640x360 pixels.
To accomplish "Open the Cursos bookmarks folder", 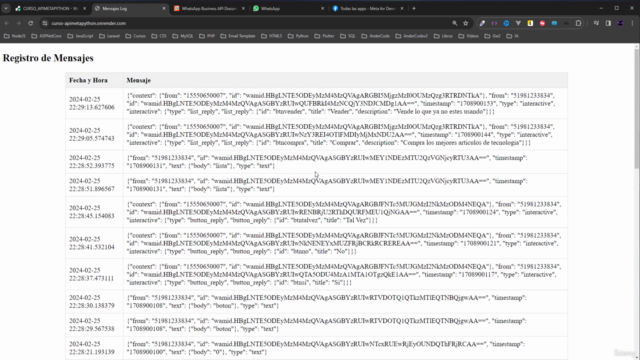I will pos(136,36).
